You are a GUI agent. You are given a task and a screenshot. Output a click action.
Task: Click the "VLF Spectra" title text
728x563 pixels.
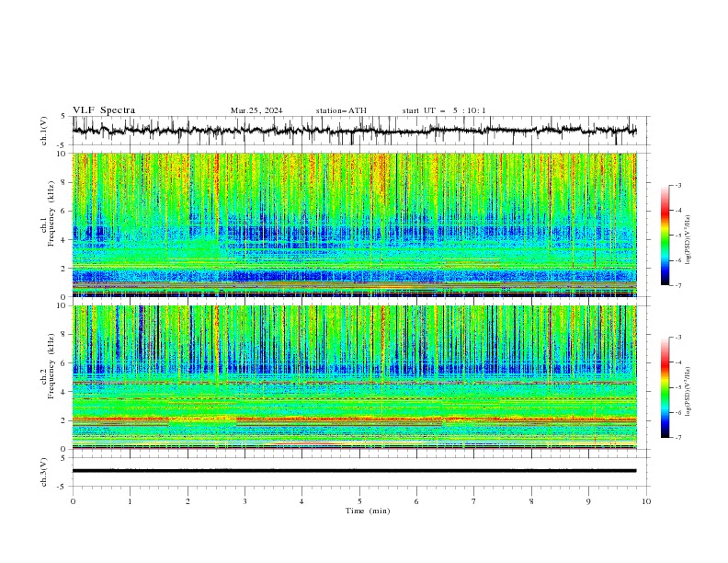point(104,110)
